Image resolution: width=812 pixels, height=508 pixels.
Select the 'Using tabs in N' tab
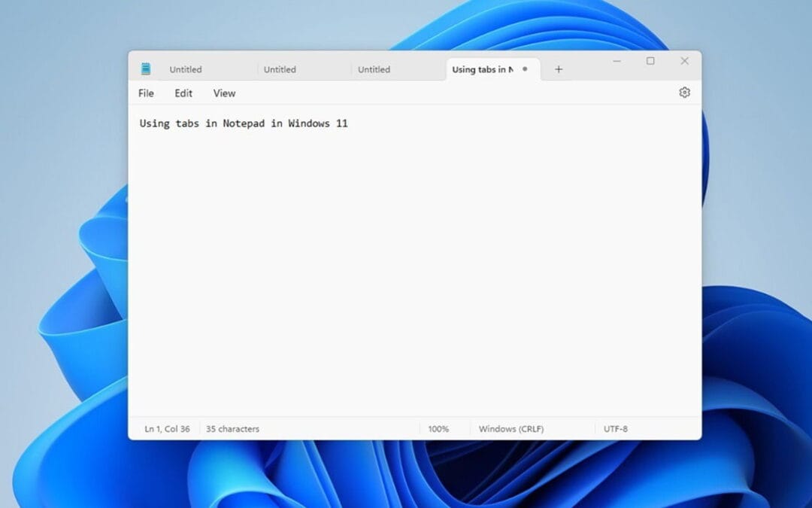[x=485, y=68]
